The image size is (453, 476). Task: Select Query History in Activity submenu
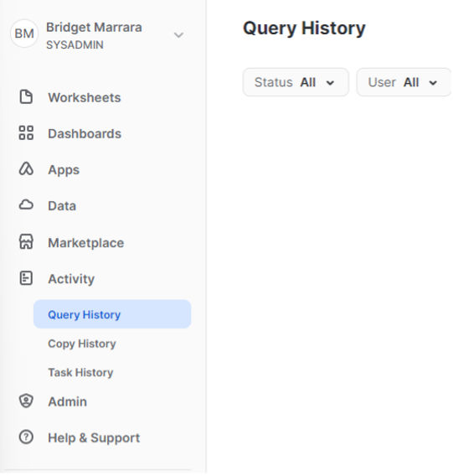click(112, 314)
